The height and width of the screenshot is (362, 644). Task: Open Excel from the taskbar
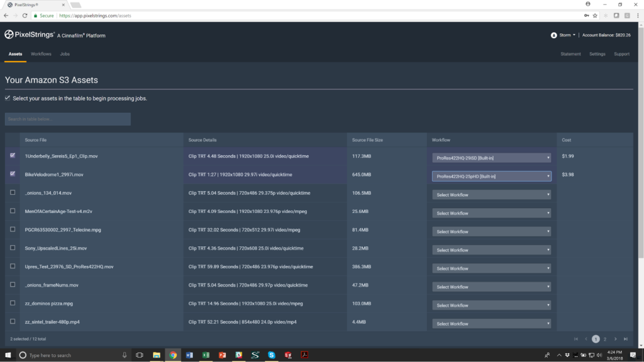pyautogui.click(x=206, y=355)
